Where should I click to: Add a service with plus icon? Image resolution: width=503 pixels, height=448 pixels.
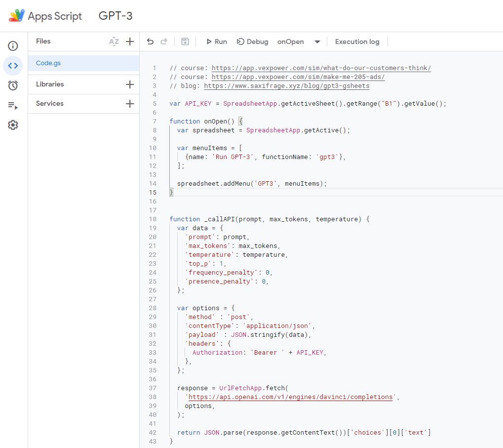(130, 104)
